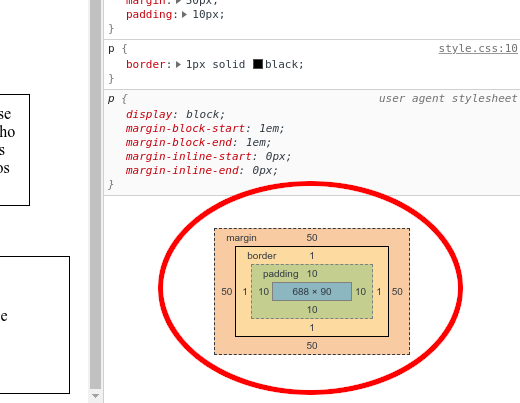Select the top margin value 50
The image size is (520, 403).
312,238
